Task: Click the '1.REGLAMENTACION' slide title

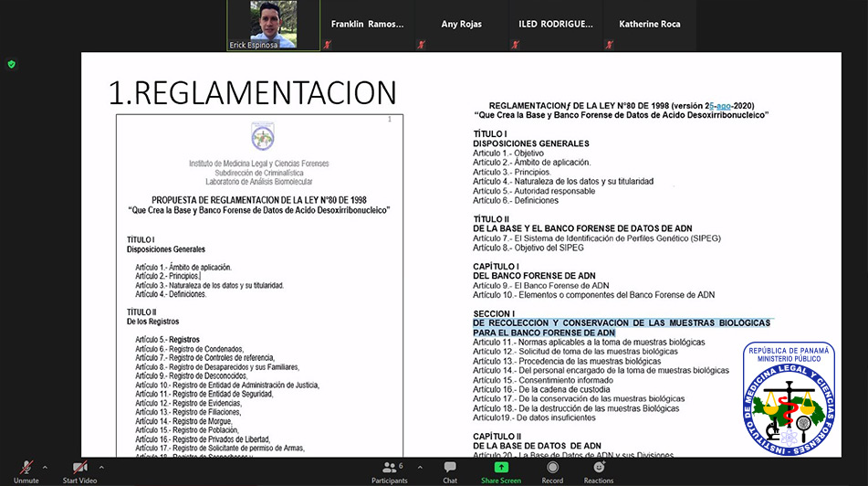Action: point(253,92)
